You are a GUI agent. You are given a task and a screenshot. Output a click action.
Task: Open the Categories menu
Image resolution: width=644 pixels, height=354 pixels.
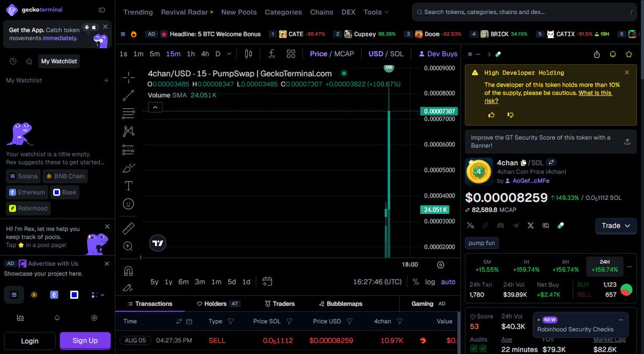tap(283, 12)
